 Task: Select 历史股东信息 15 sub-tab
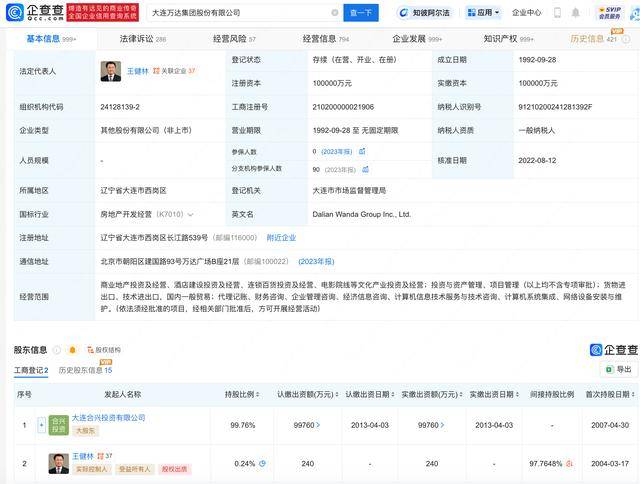(85, 370)
